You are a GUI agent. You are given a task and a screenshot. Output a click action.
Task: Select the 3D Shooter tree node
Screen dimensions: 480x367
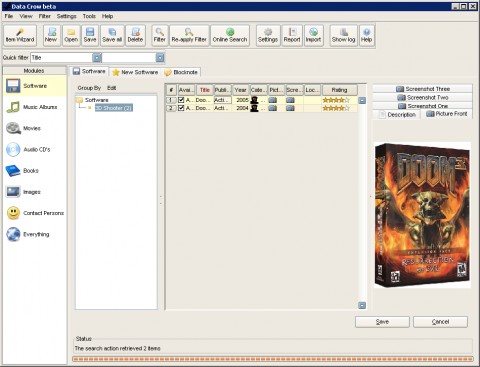(x=114, y=108)
